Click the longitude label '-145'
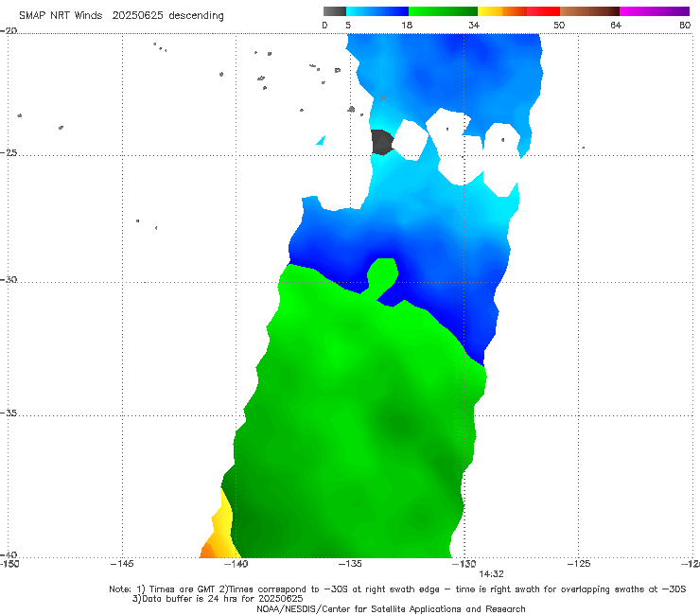Viewport: 700px width, 615px height. click(122, 564)
